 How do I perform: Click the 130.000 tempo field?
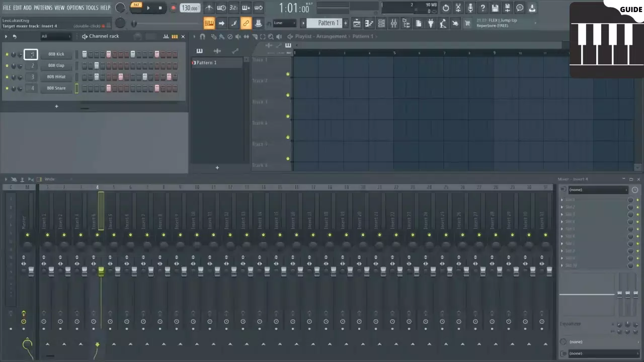pyautogui.click(x=190, y=8)
